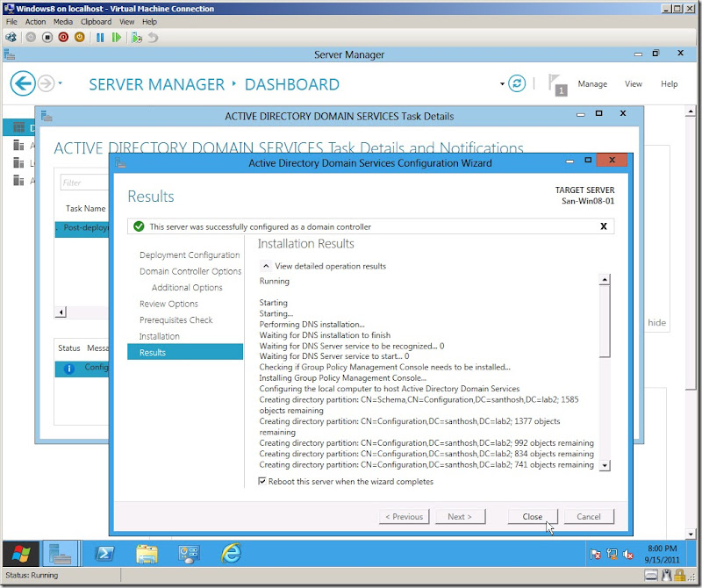Open the Media menu of VM Connection
Image resolution: width=702 pixels, height=588 pixels.
62,21
